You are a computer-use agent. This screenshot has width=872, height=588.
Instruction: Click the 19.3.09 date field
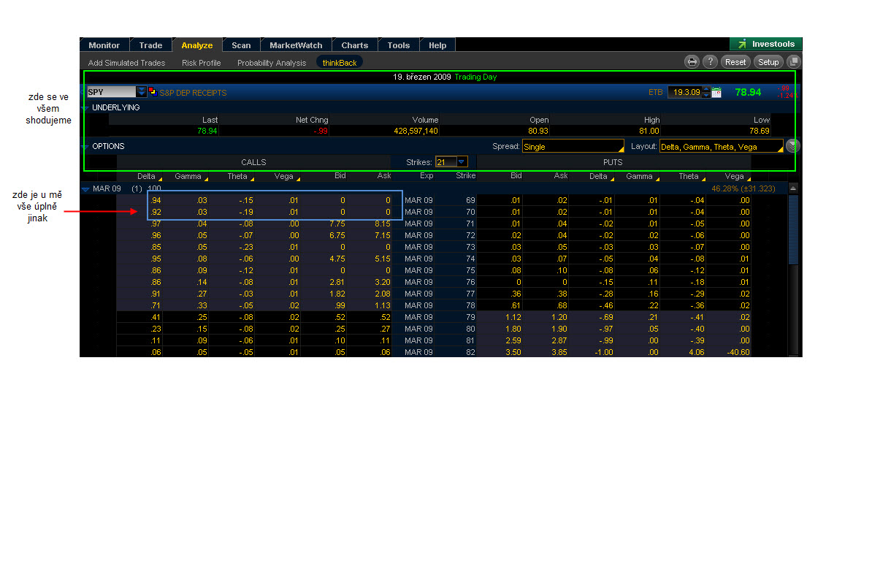pos(686,92)
